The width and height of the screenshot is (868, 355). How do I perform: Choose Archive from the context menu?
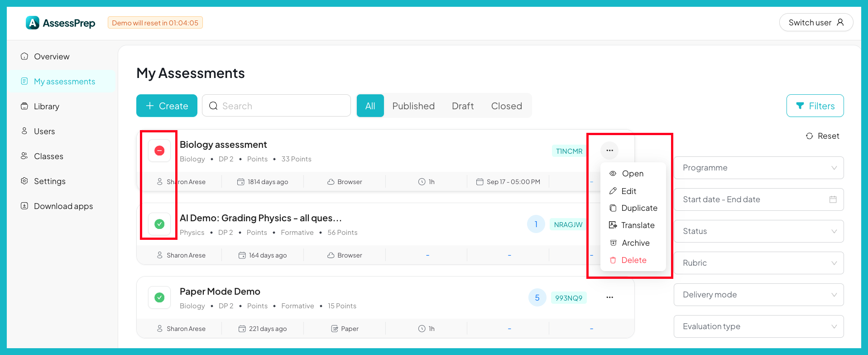[633, 243]
